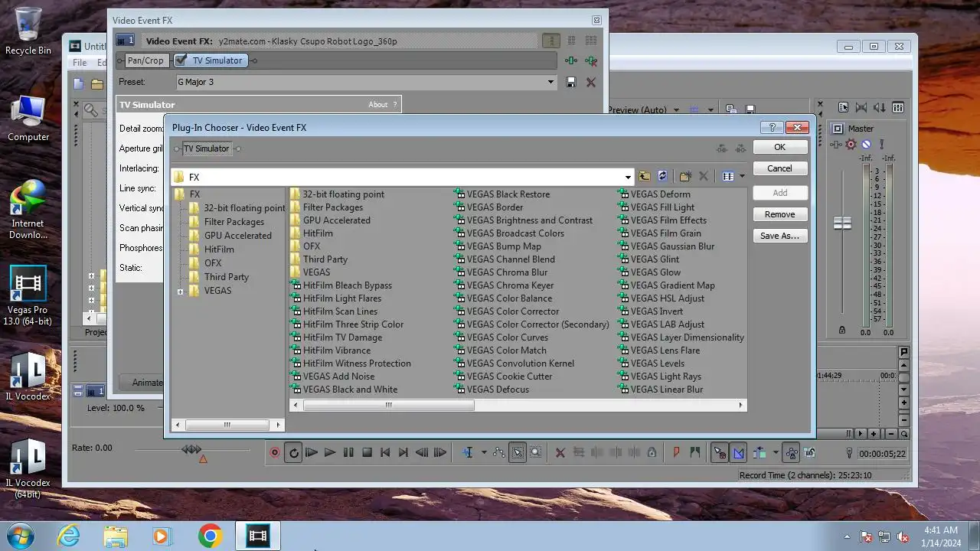Insert a region with the green flags icon
Screen dimensions: 980x551
[694, 452]
